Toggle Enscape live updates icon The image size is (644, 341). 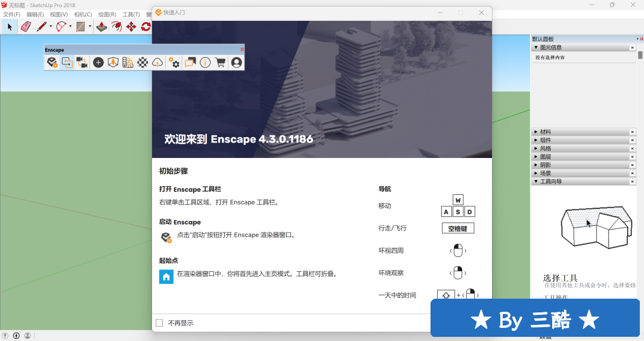point(67,63)
